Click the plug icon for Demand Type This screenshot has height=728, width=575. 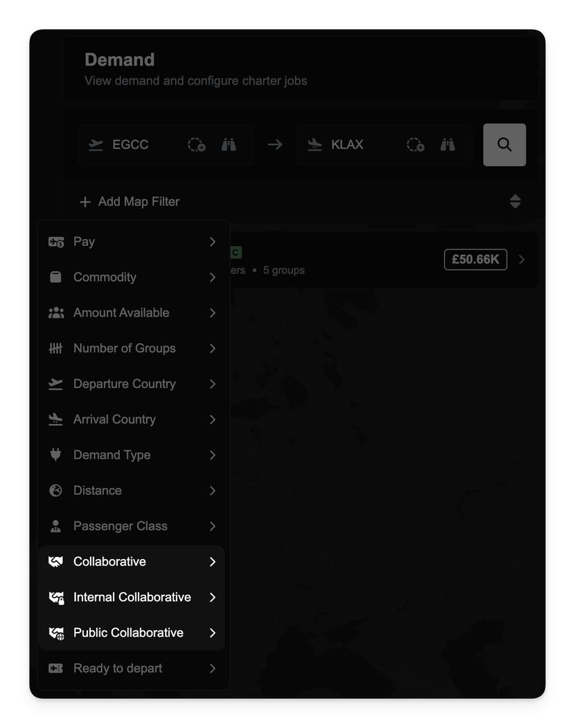(x=56, y=455)
